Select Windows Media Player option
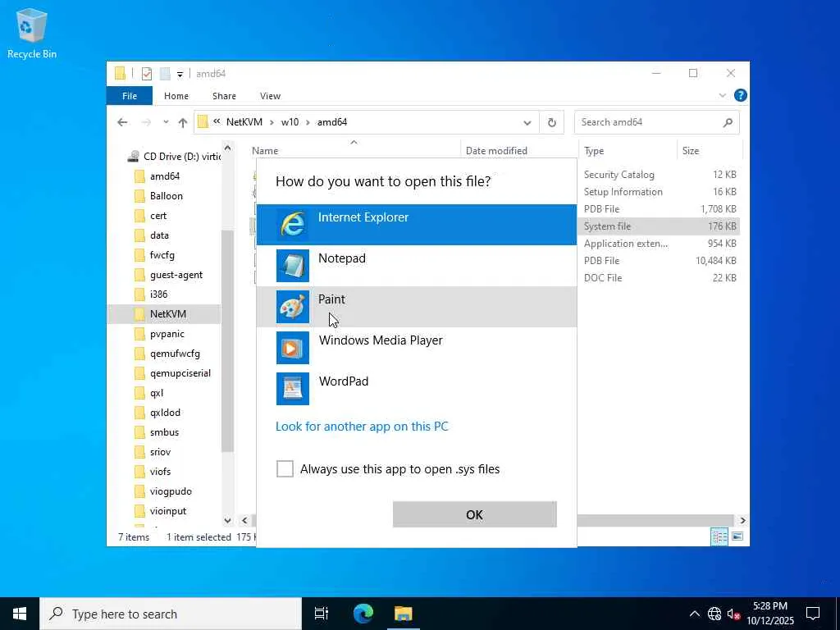 click(416, 348)
